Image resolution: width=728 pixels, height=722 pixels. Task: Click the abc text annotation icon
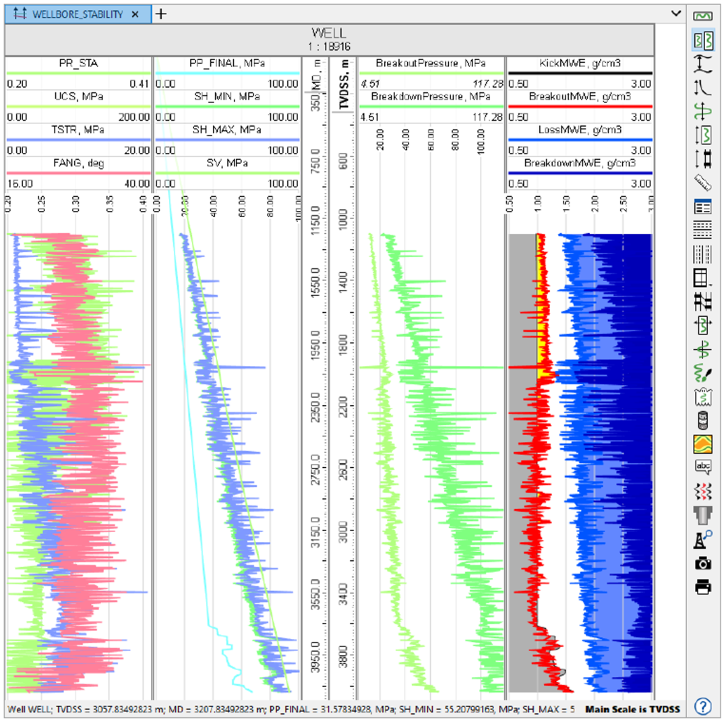coord(702,468)
